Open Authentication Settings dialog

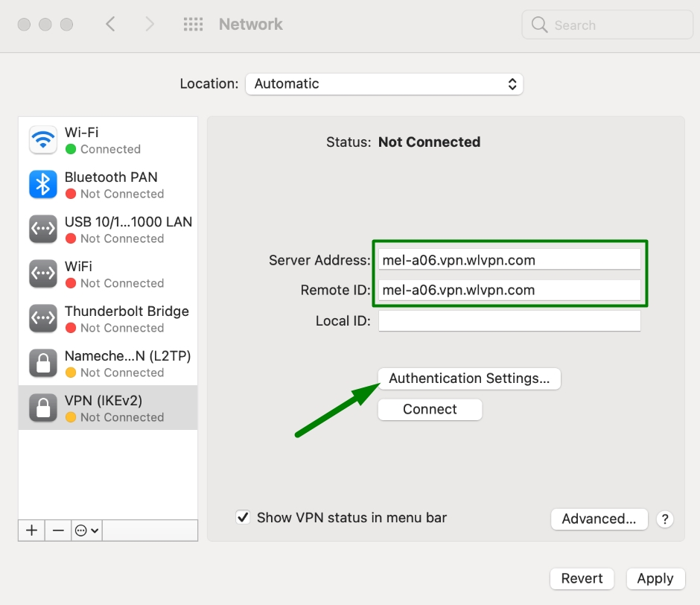[x=469, y=378]
